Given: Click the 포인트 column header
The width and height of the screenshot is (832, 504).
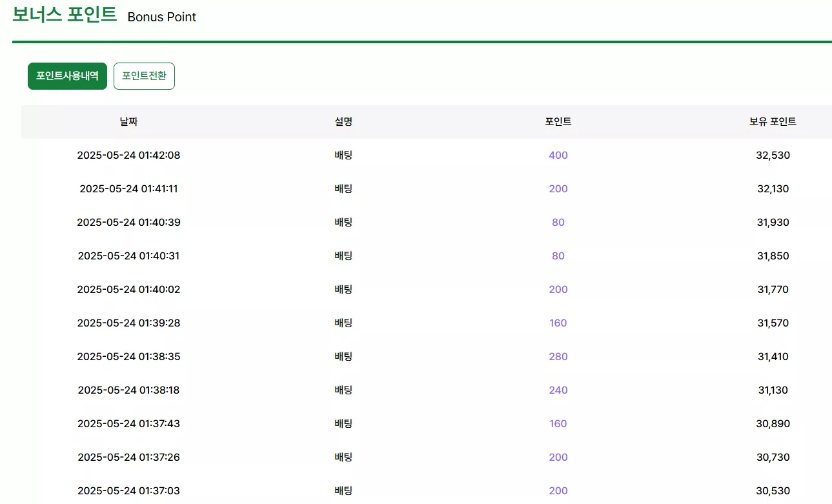Looking at the screenshot, I should point(558,121).
